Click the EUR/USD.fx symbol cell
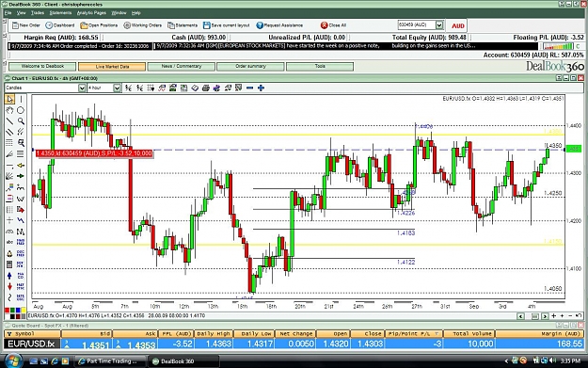588x368 pixels. tap(32, 344)
